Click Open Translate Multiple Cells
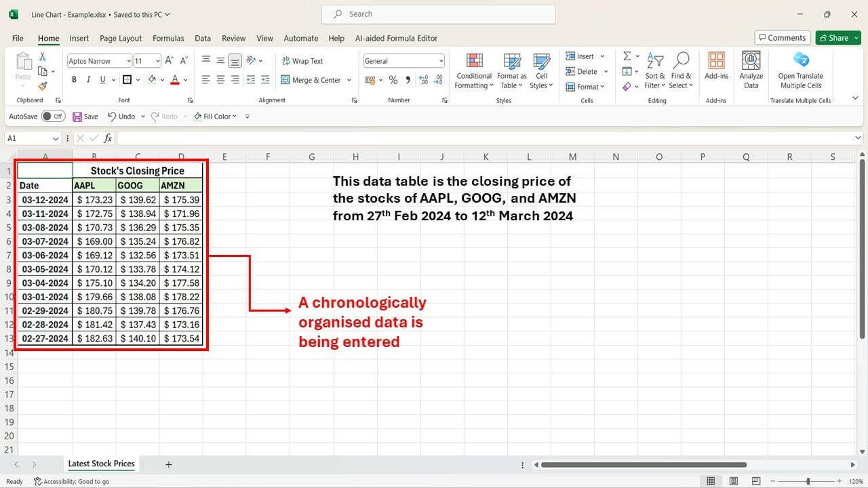 point(801,70)
